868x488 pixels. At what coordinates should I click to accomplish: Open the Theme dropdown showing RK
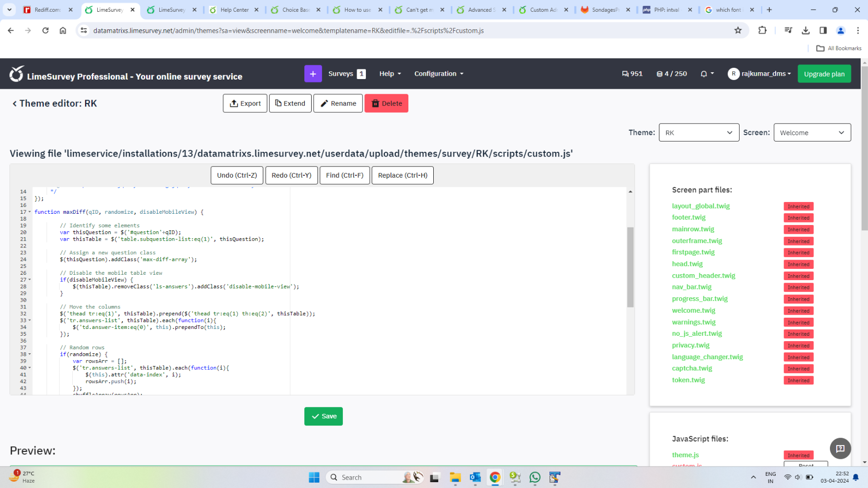(699, 133)
